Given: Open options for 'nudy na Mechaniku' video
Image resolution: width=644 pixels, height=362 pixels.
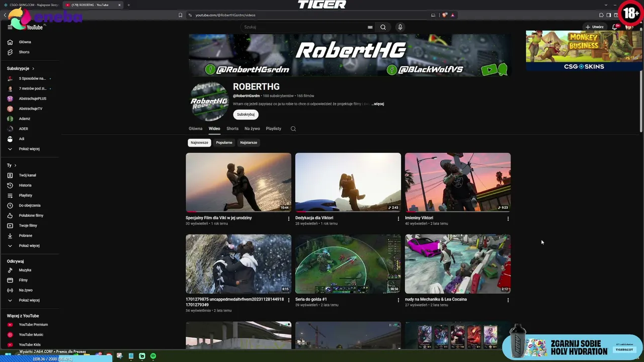Looking at the screenshot, I should click(508, 300).
